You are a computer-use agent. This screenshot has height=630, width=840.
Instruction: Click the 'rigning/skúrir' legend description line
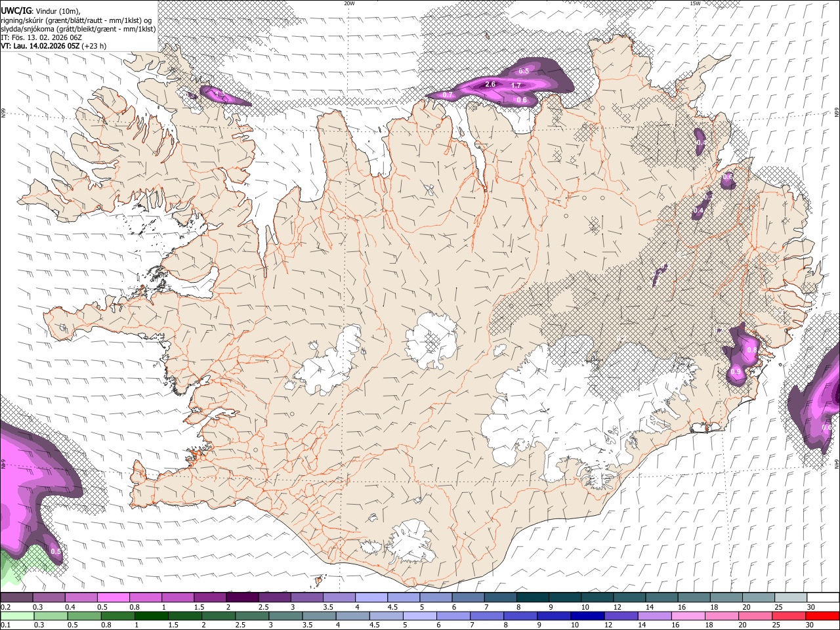(76, 20)
